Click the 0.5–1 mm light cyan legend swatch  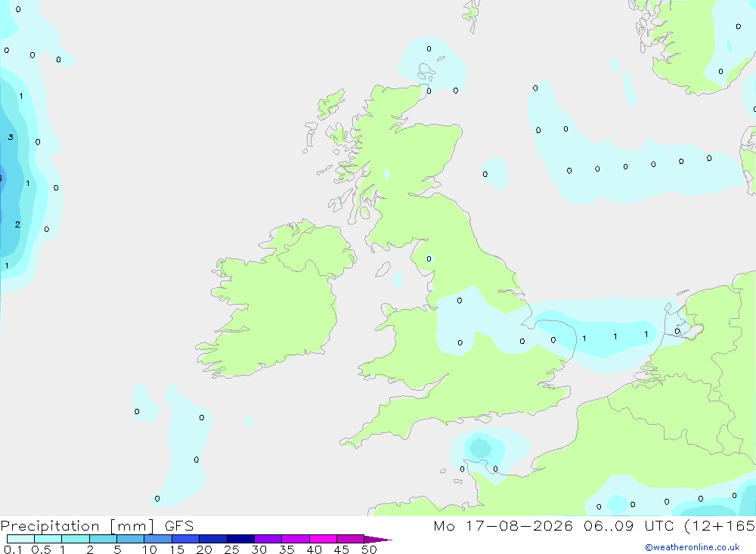pyautogui.click(x=48, y=539)
